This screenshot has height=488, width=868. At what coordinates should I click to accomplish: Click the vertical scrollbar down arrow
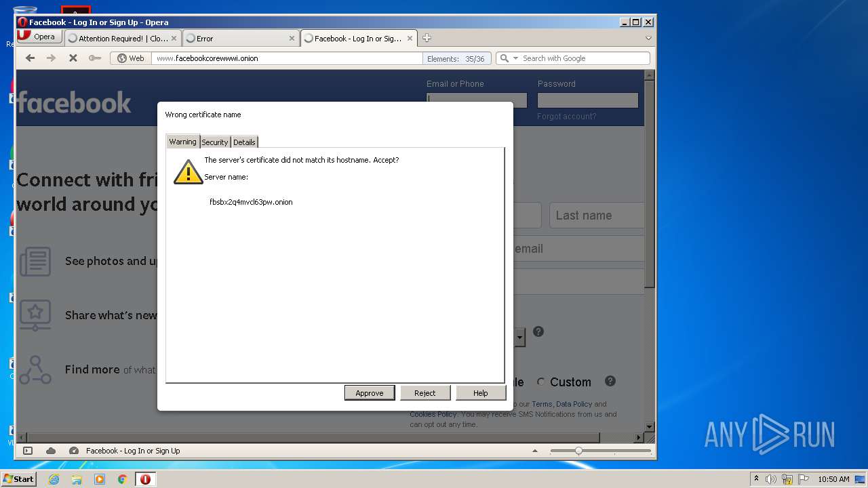[650, 426]
